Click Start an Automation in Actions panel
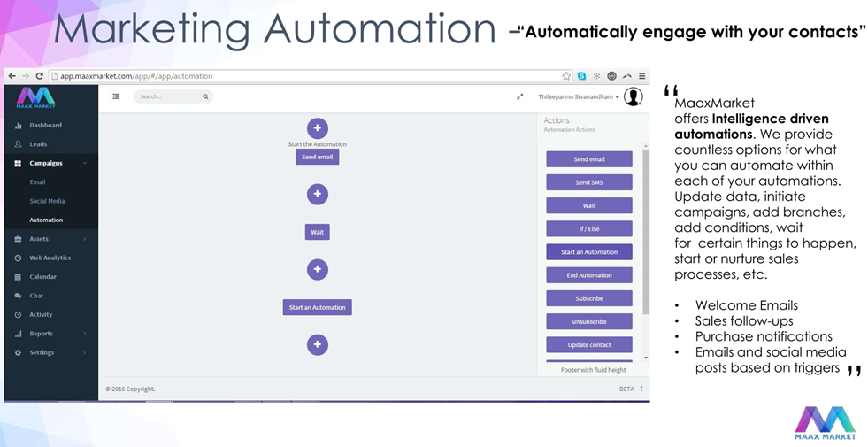This screenshot has height=447, width=868. (x=589, y=252)
